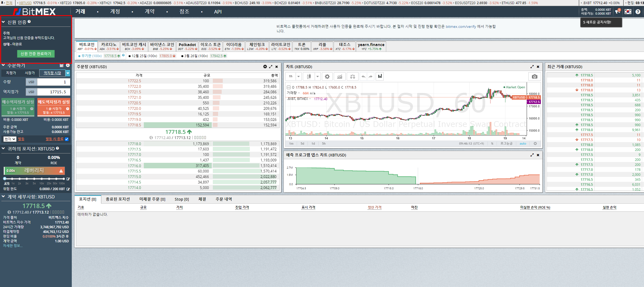Click the quantity input field
The width and height of the screenshot is (644, 287).
[54, 82]
